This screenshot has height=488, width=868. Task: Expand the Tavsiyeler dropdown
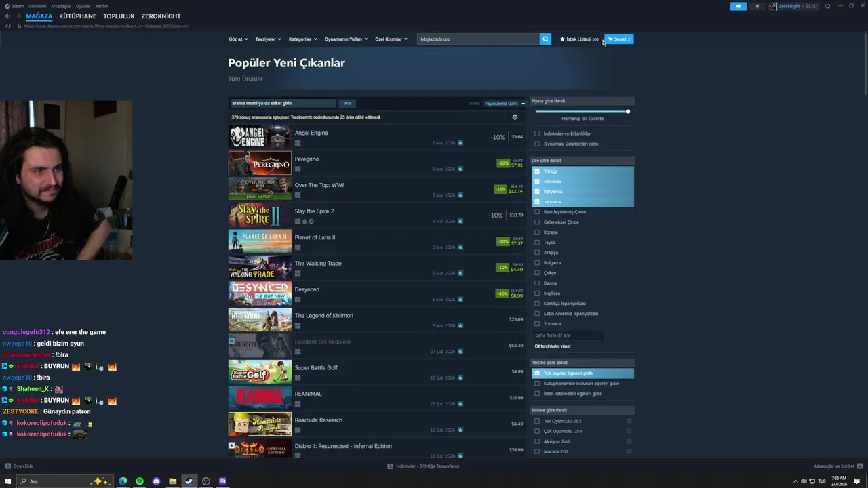tap(268, 39)
